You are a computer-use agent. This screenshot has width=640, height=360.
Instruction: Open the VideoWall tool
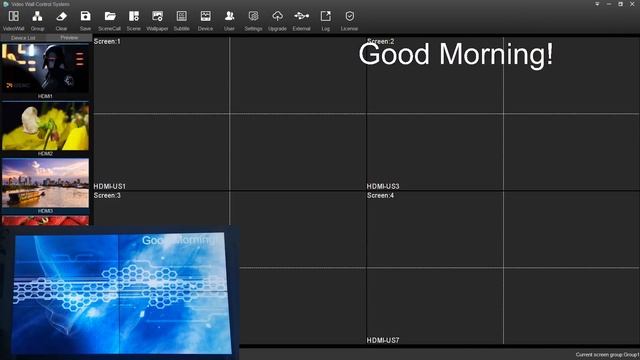(x=13, y=20)
